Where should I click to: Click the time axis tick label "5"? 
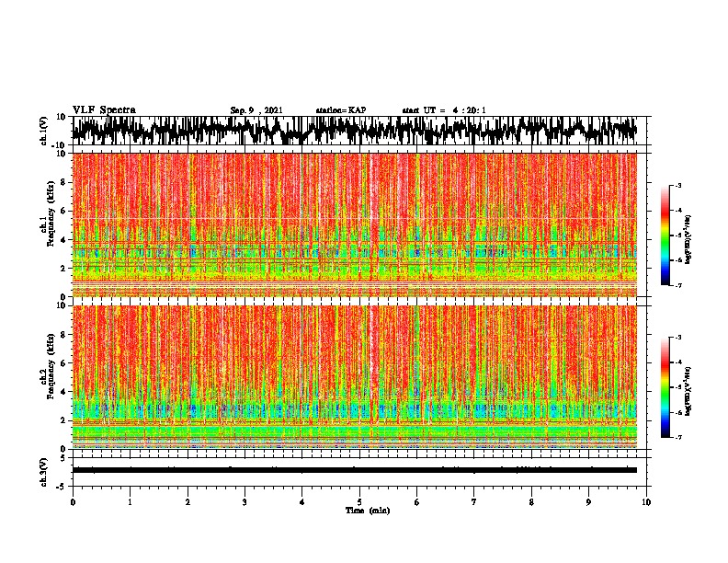[x=359, y=502]
